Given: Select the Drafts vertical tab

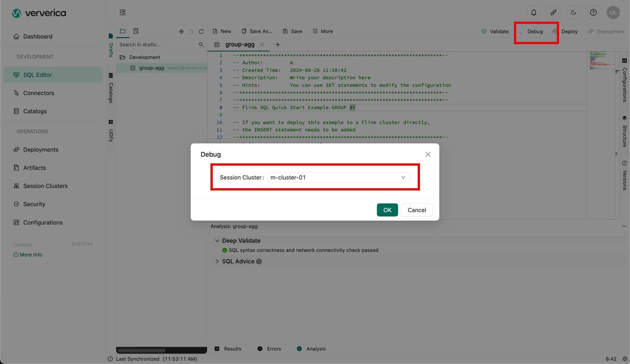Looking at the screenshot, I should pos(111,45).
